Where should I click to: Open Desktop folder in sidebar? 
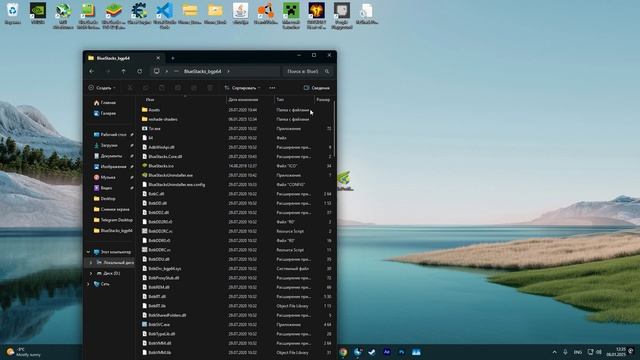(105, 198)
